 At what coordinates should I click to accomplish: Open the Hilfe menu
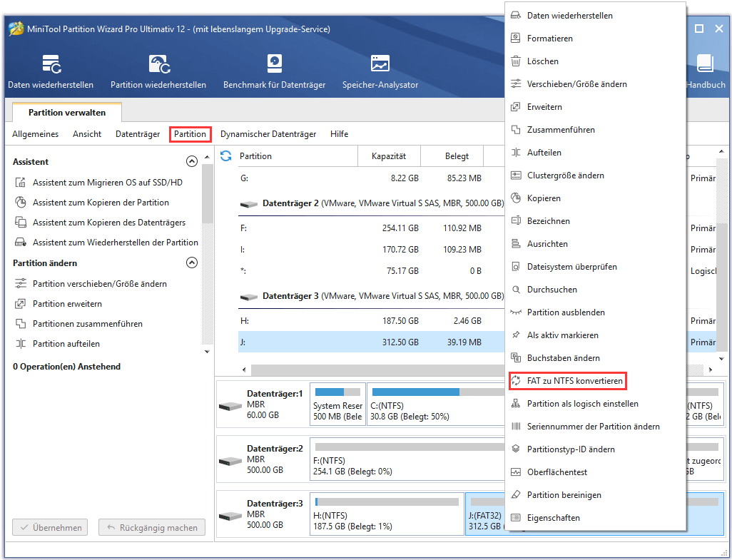(340, 134)
